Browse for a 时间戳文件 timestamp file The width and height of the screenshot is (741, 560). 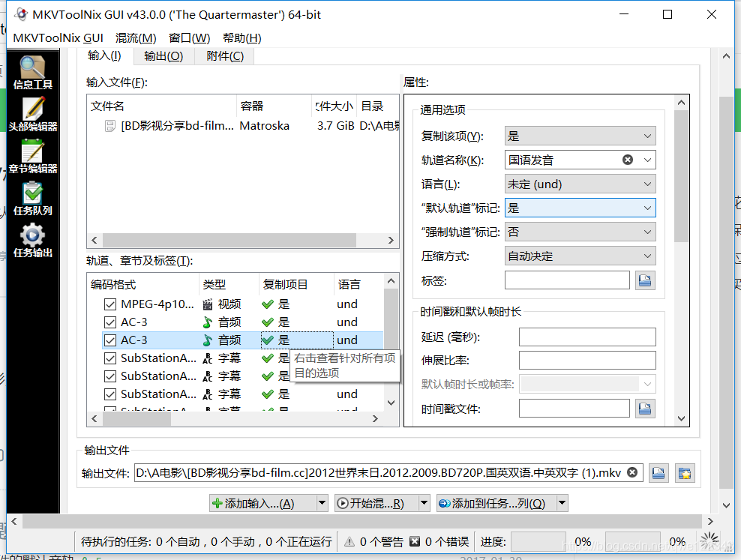click(645, 409)
